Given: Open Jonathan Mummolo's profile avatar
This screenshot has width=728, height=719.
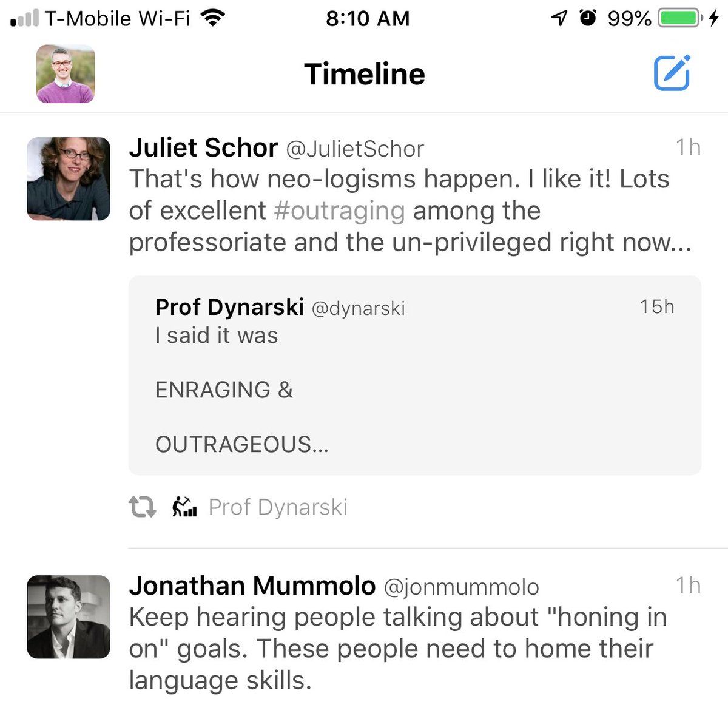Looking at the screenshot, I should click(x=69, y=616).
